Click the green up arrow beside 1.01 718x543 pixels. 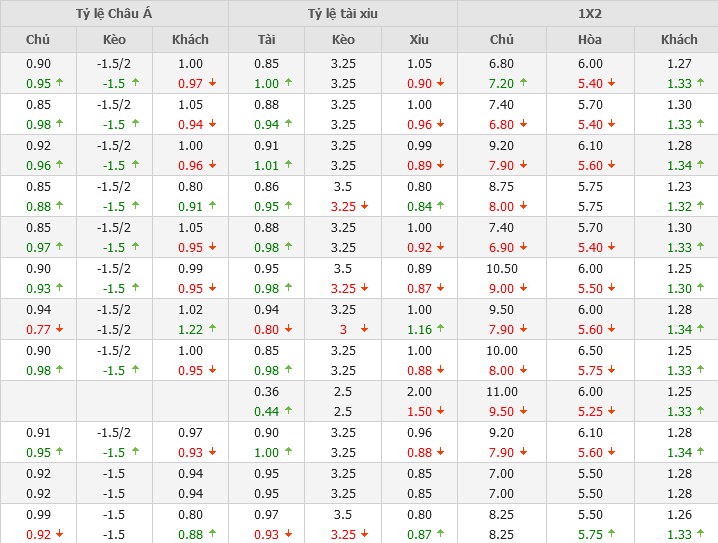pos(289,165)
